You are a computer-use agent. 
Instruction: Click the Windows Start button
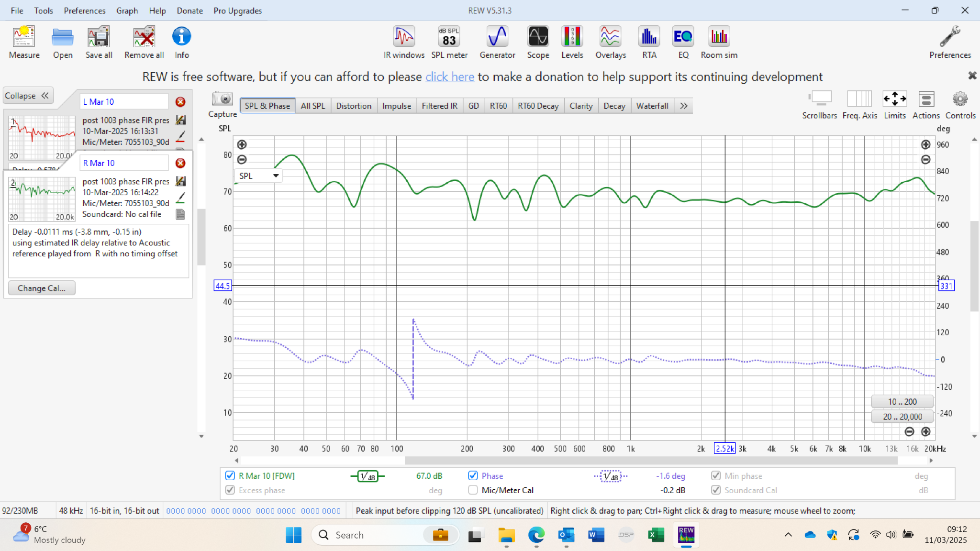[293, 535]
